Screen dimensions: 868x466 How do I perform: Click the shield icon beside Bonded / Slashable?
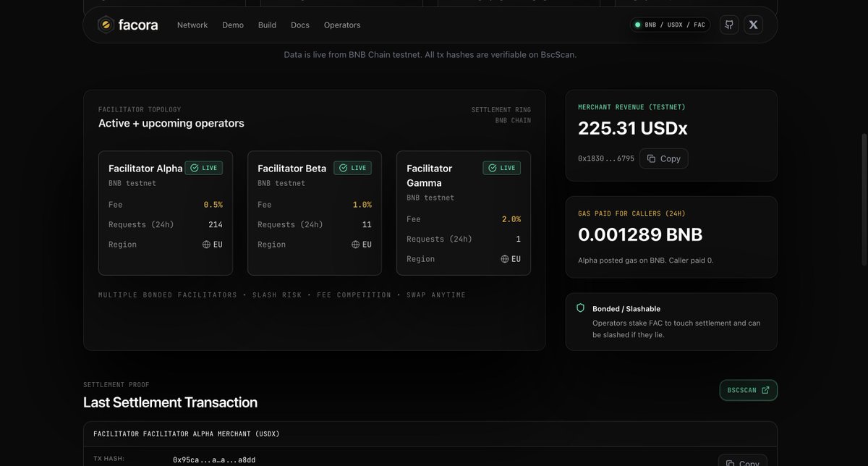tap(580, 308)
